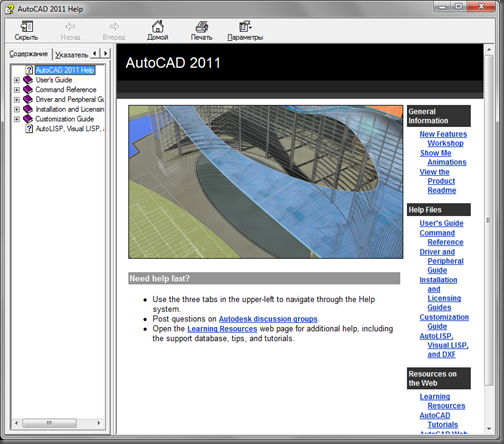Switch to the Содержание tab

28,54
